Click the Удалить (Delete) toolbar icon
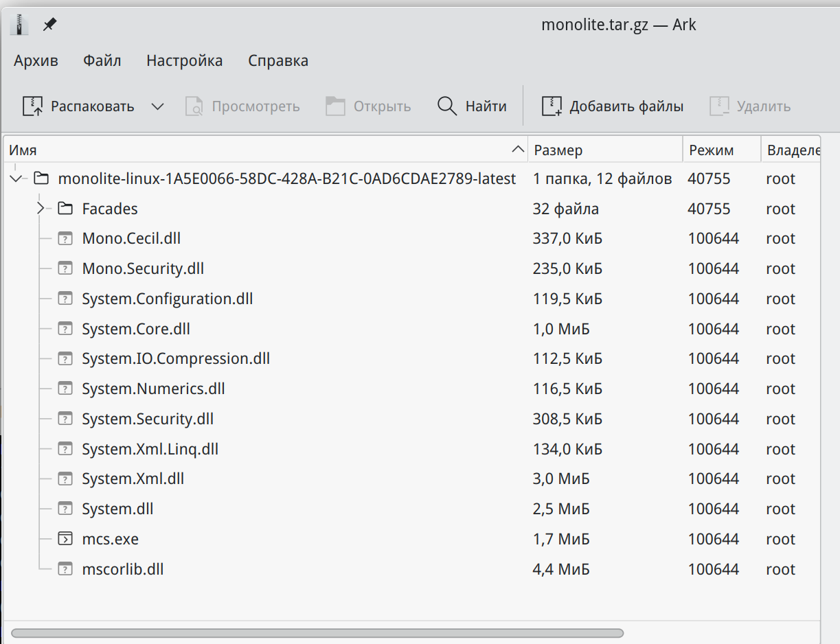The image size is (840, 644). point(719,106)
